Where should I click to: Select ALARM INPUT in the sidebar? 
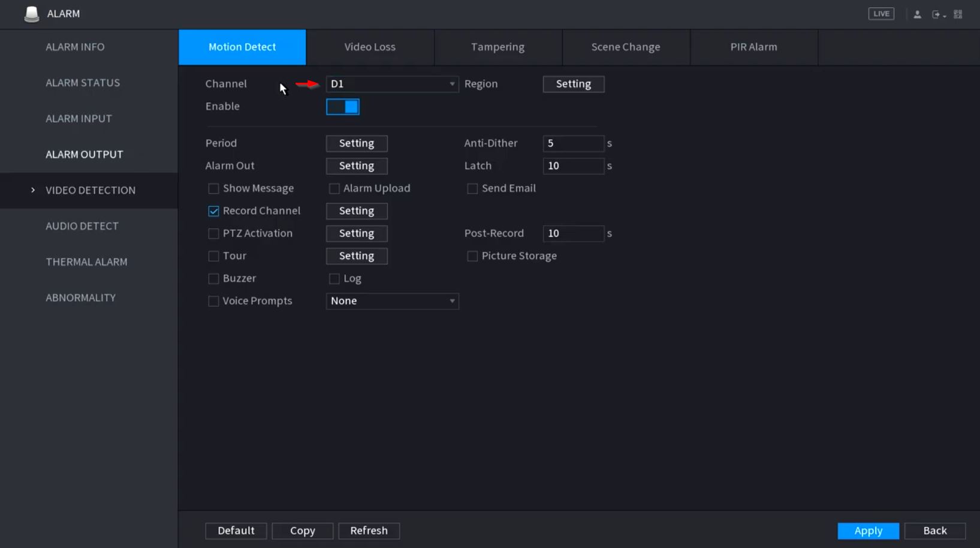79,119
